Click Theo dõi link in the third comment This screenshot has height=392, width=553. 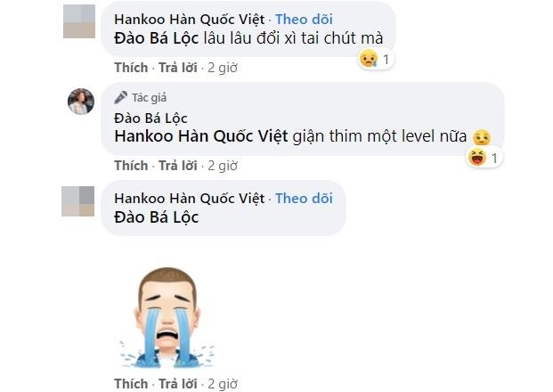(x=304, y=199)
